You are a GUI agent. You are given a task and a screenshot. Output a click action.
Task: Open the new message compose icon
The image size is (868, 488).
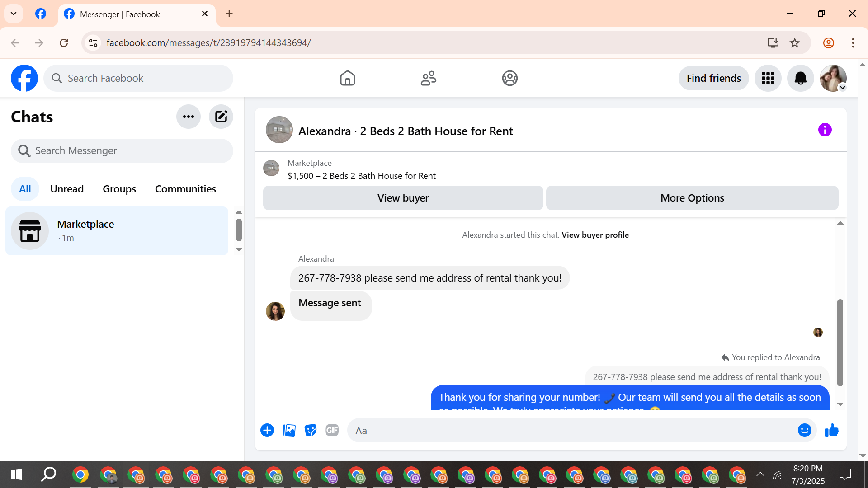point(221,117)
